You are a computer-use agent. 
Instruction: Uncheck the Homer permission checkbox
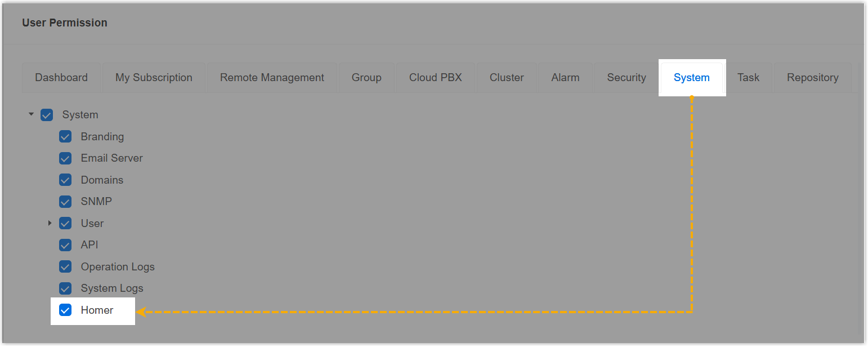[x=65, y=310]
